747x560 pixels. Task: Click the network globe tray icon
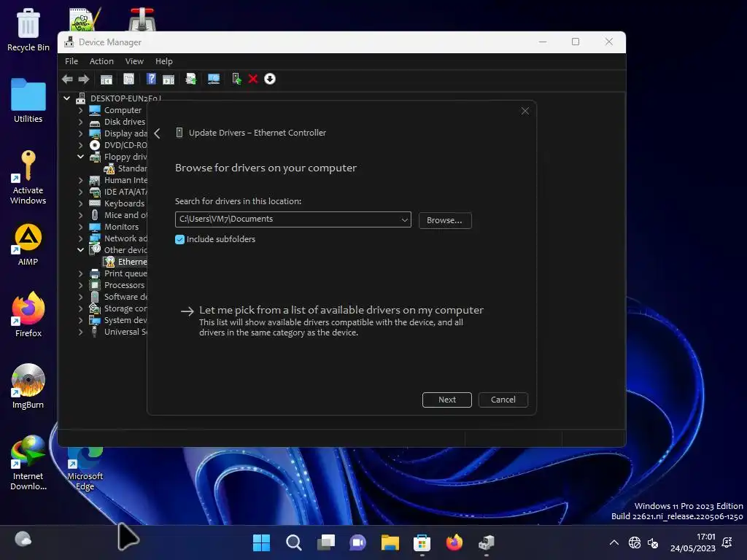pos(635,542)
